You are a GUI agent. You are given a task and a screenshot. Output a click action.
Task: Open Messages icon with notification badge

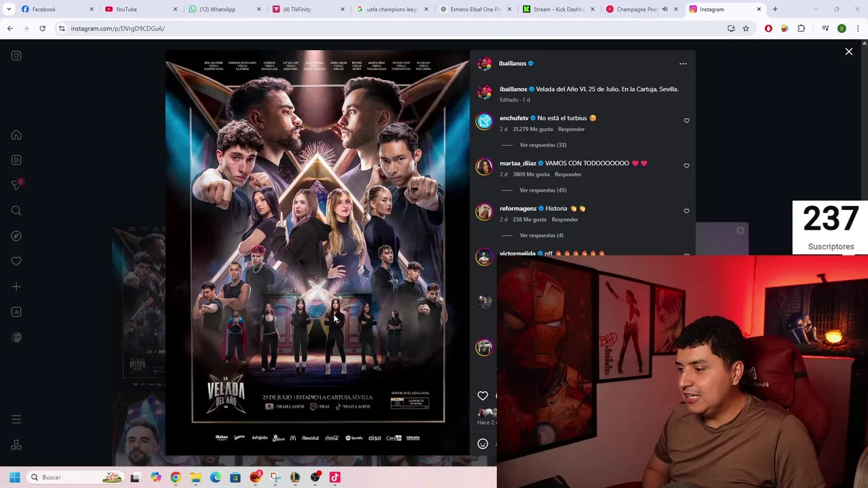coord(16,185)
